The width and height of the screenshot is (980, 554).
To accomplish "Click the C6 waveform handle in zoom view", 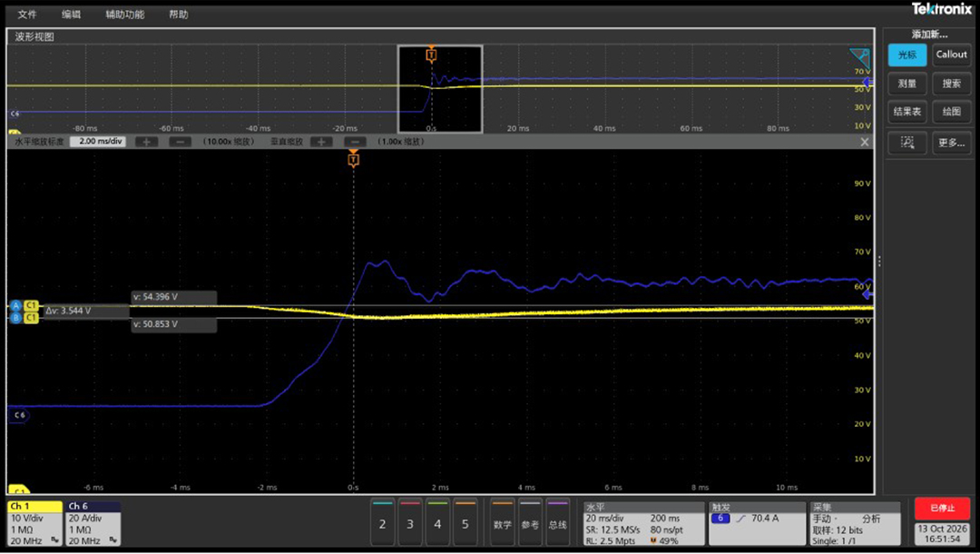I will [x=19, y=414].
